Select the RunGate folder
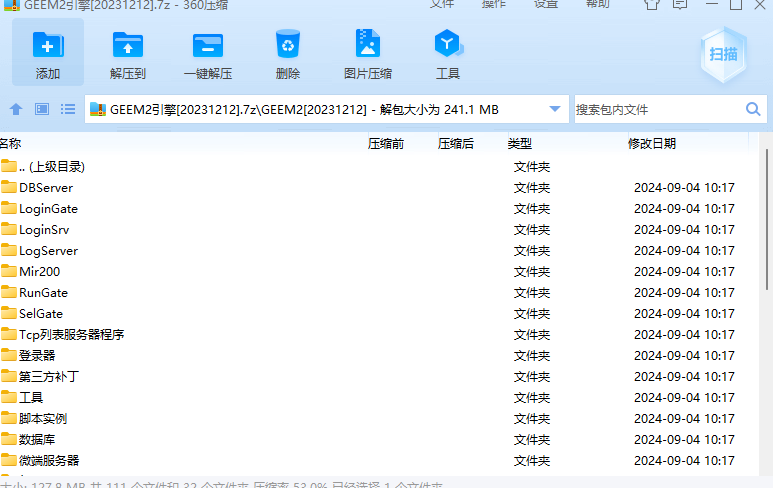Screen dimensions: 773x488 click(x=380, y=292)
